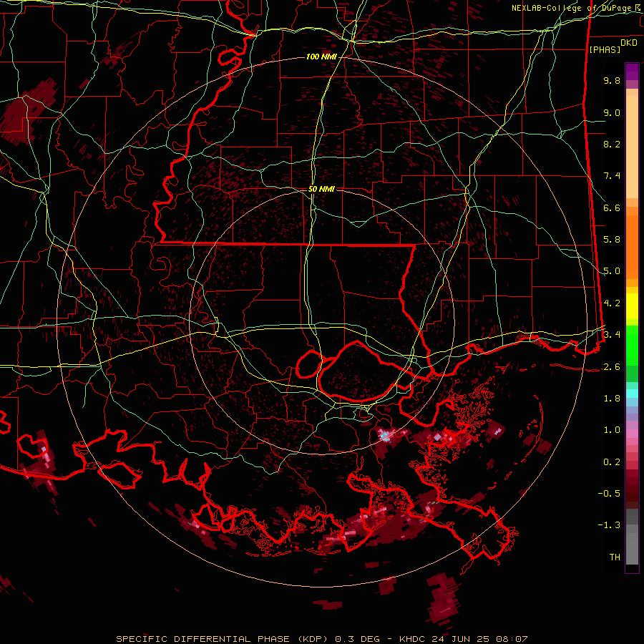Click the -1.3 value on color scale
Viewport: 644px width, 644px height.
pos(609,525)
